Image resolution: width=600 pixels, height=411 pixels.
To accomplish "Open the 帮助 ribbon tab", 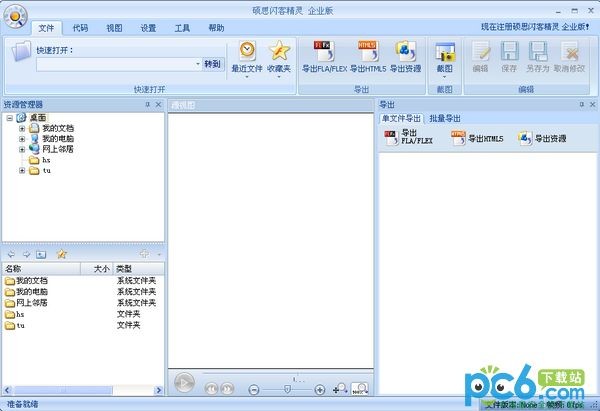I will pyautogui.click(x=216, y=28).
